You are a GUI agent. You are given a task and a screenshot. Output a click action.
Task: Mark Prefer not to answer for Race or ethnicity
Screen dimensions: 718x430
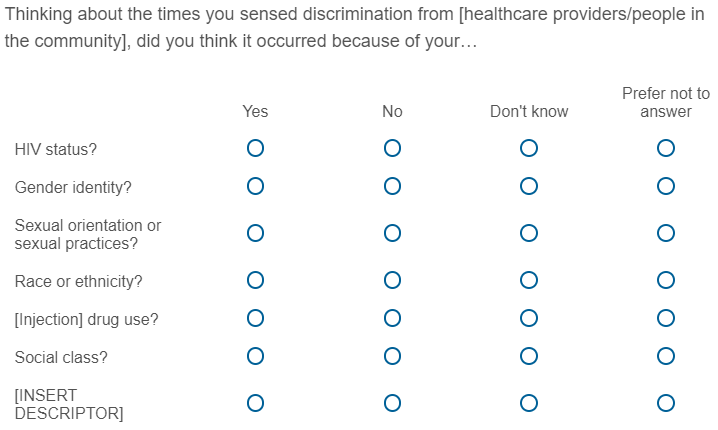click(666, 281)
